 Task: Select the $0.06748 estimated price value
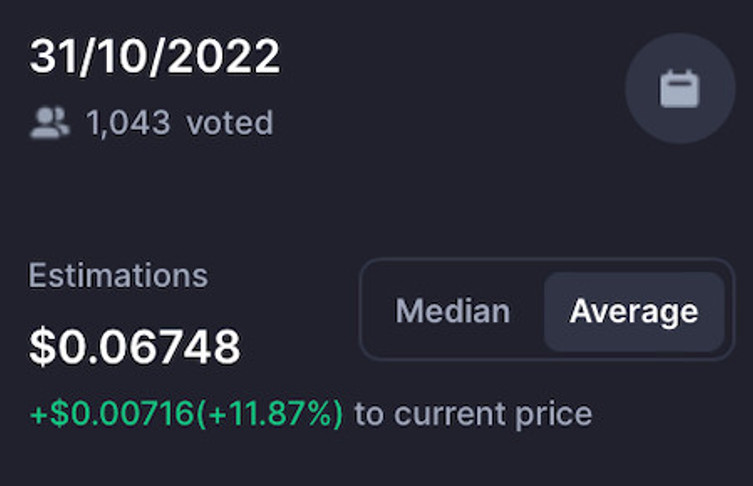[135, 347]
